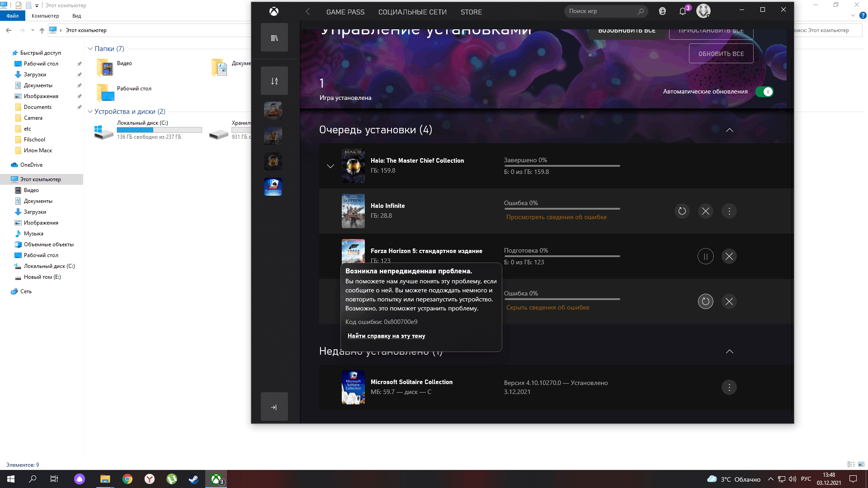868x488 pixels.
Task: Click Возобновить все button
Action: coord(627,33)
